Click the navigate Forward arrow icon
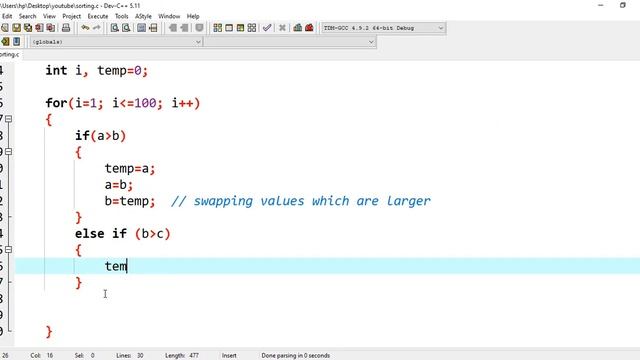 click(x=184, y=28)
